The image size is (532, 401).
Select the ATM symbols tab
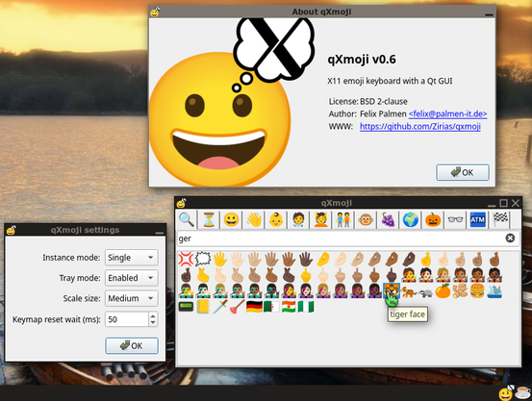point(477,220)
